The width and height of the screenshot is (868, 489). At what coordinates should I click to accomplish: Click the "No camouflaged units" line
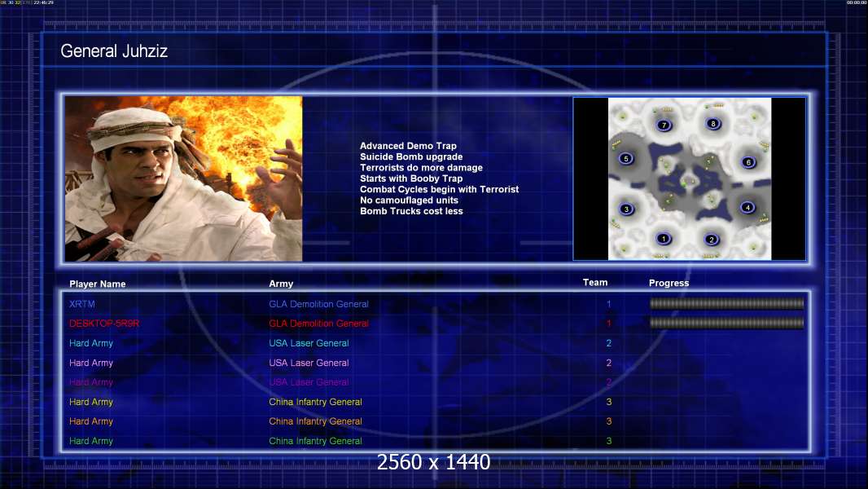tap(409, 200)
